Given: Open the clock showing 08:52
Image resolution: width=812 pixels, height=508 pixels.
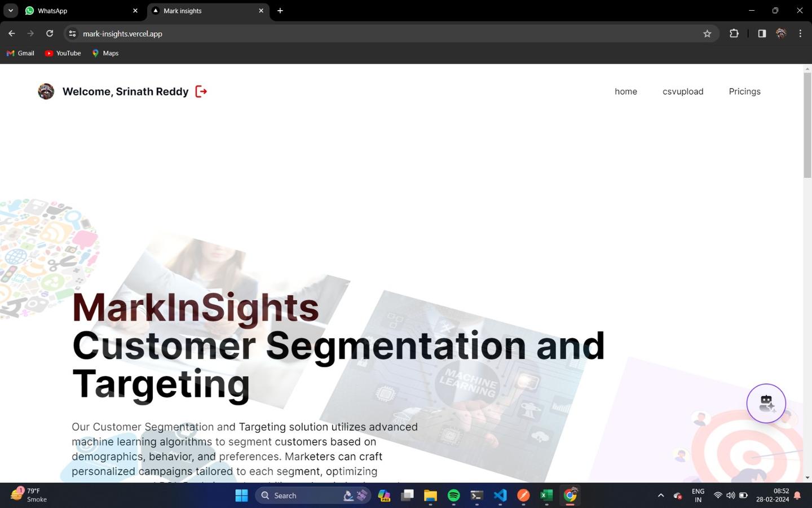Looking at the screenshot, I should click(773, 495).
